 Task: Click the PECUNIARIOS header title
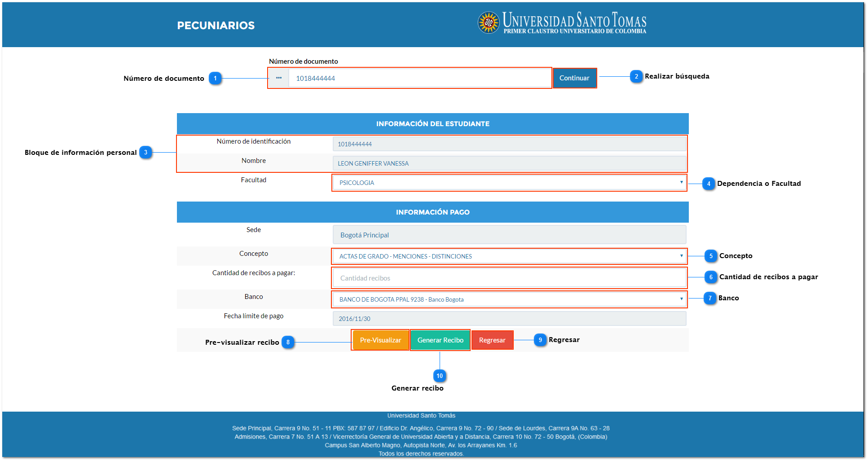click(x=216, y=26)
